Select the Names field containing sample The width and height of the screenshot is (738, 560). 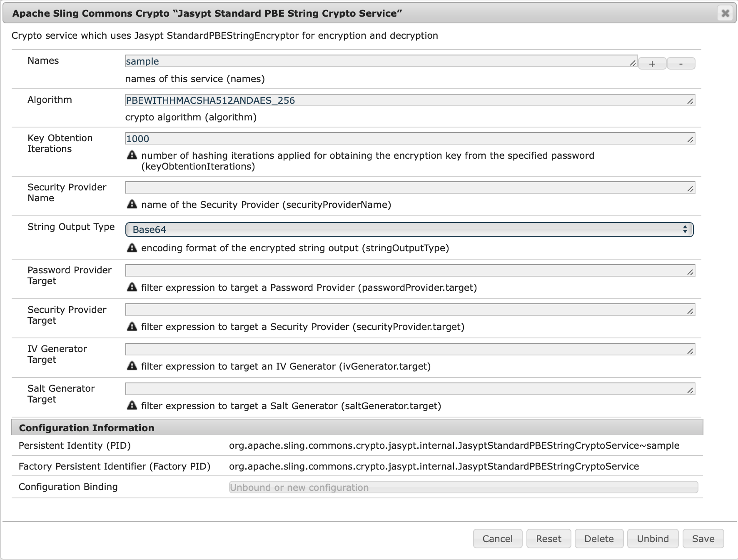point(381,61)
